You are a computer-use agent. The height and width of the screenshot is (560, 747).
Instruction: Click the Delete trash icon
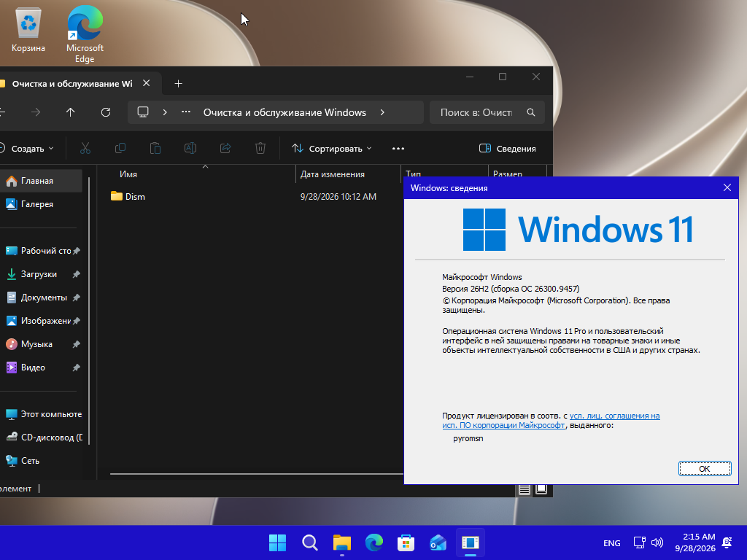tap(260, 149)
